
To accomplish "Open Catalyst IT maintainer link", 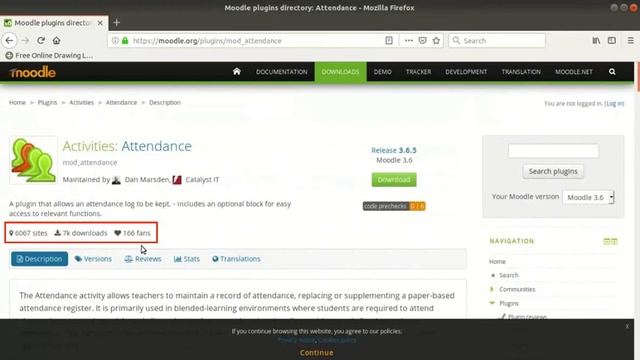I will (x=202, y=180).
